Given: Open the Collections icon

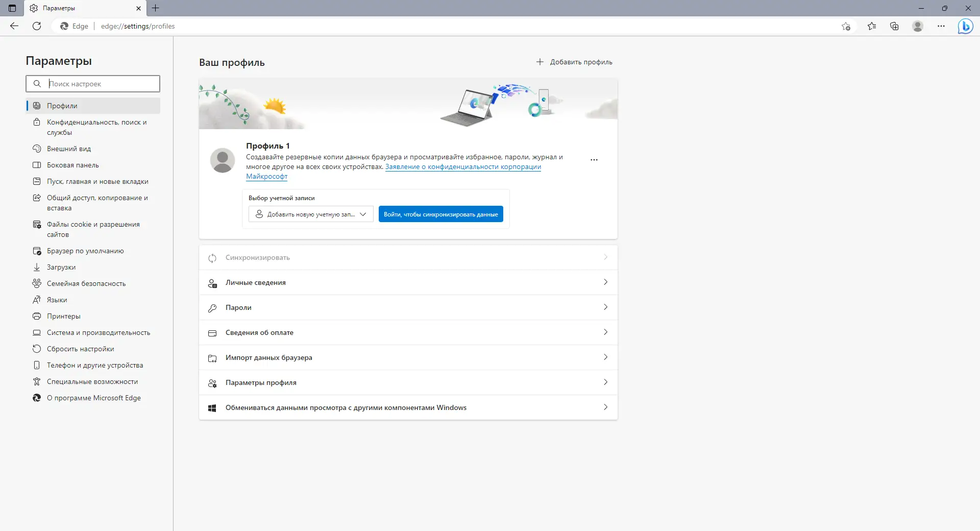Looking at the screenshot, I should click(x=894, y=26).
